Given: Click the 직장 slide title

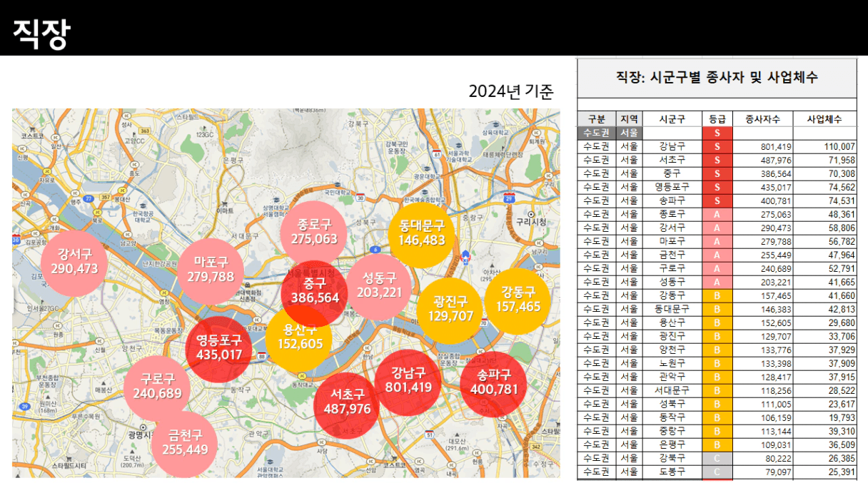Looking at the screenshot, I should 41,33.
